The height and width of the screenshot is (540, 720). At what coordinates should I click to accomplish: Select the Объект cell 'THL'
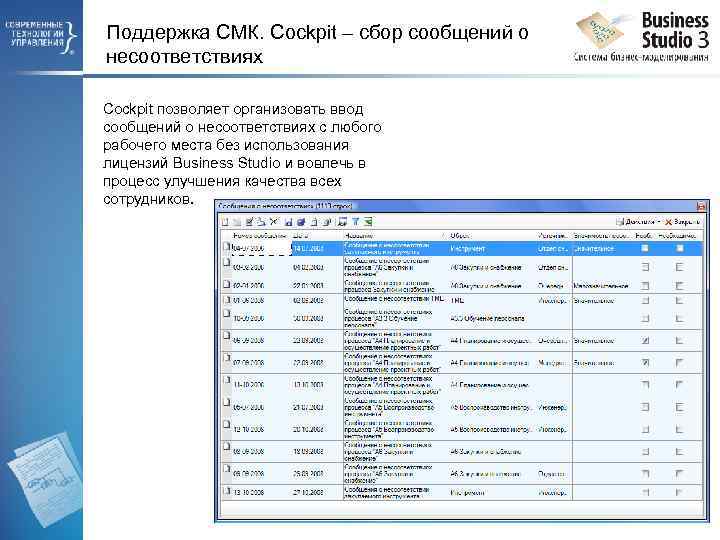tap(457, 300)
